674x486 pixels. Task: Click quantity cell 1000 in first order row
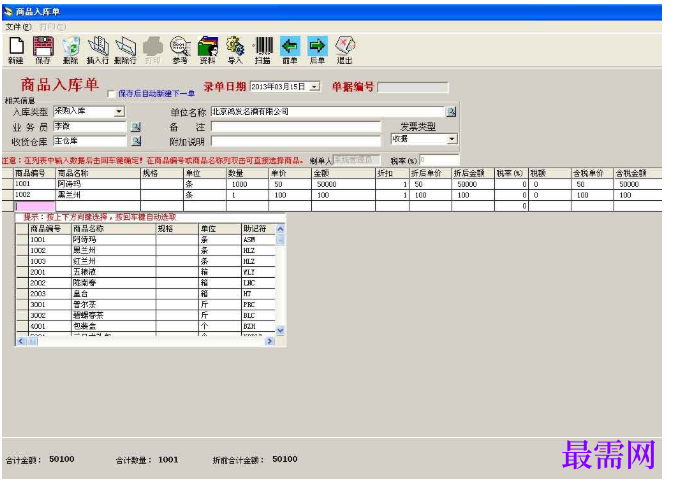pos(248,184)
